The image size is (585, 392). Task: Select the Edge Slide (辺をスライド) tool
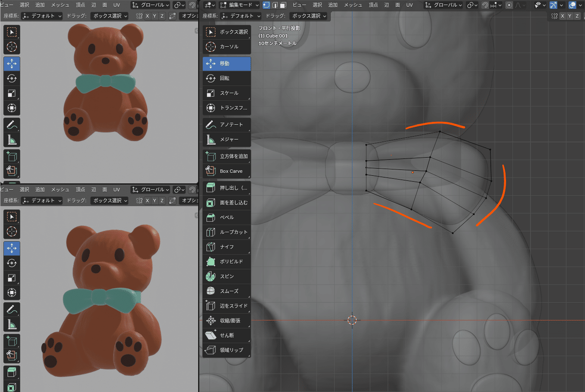227,306
